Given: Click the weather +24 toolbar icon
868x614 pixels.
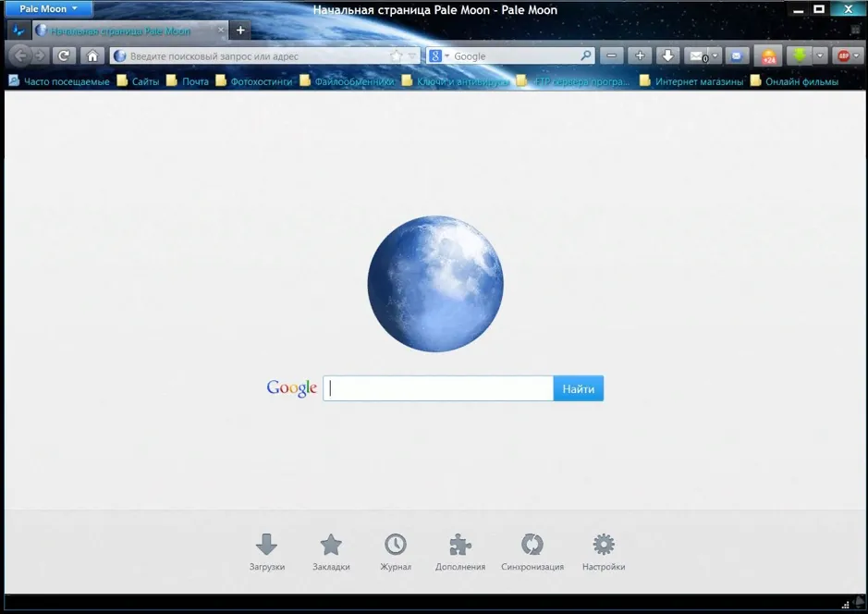Looking at the screenshot, I should click(768, 56).
